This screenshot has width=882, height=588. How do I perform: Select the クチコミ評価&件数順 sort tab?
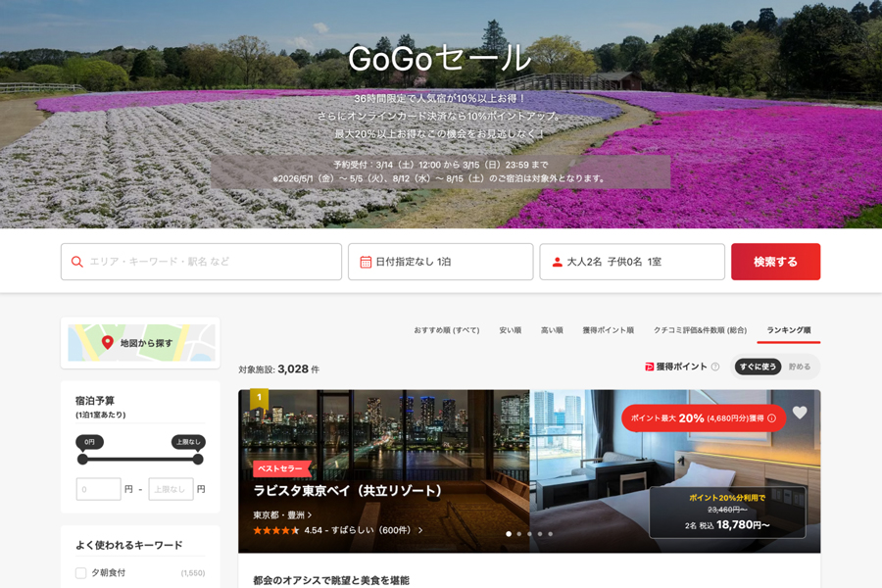click(x=700, y=330)
